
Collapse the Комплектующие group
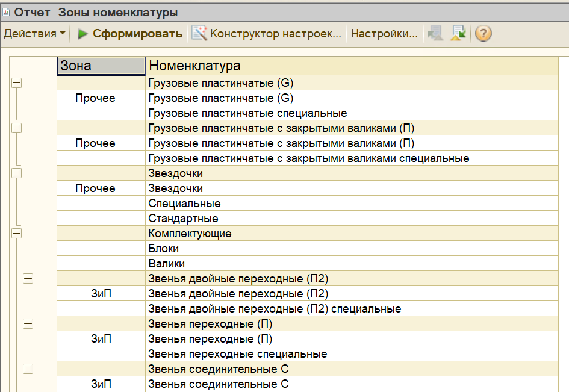16,234
